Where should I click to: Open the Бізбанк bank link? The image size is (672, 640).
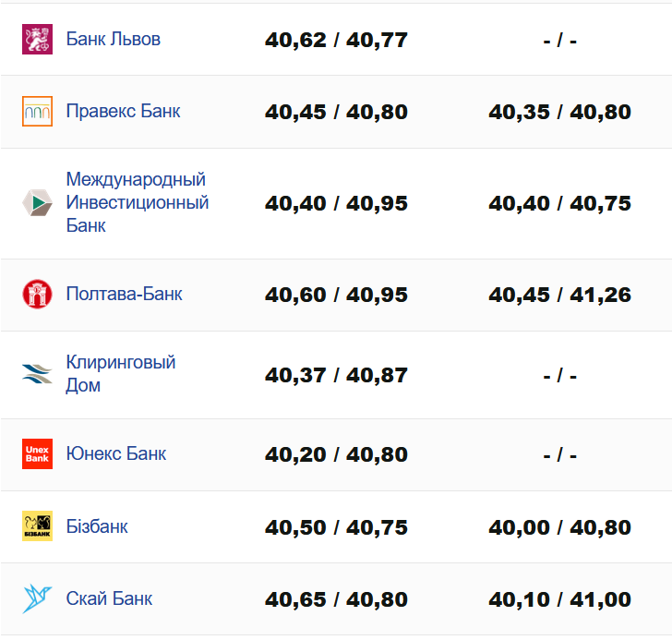click(x=97, y=526)
